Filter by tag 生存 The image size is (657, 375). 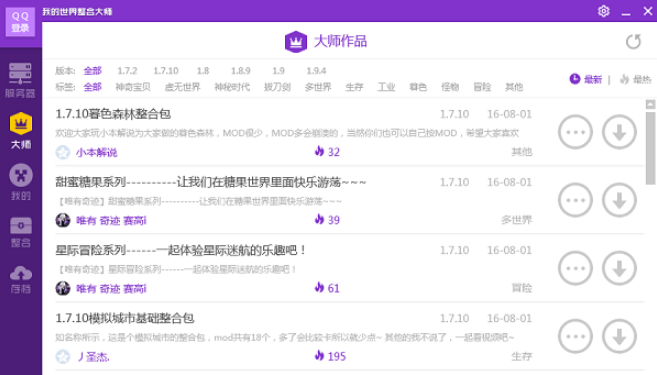tap(354, 87)
